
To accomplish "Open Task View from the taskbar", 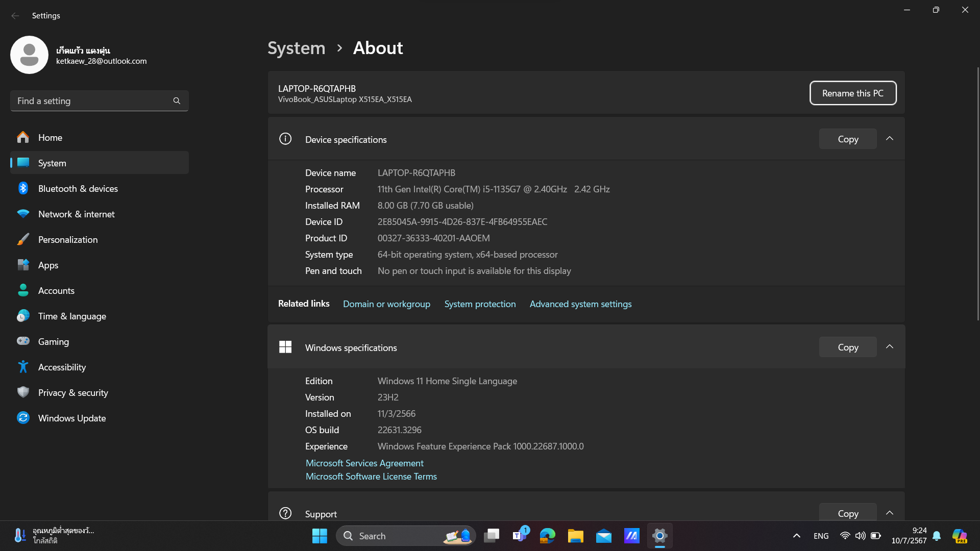I will point(492,536).
